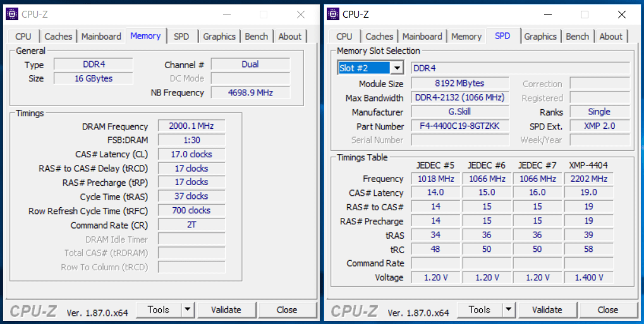
Task: Click XMP-4404 tRC value 58
Action: (x=588, y=249)
